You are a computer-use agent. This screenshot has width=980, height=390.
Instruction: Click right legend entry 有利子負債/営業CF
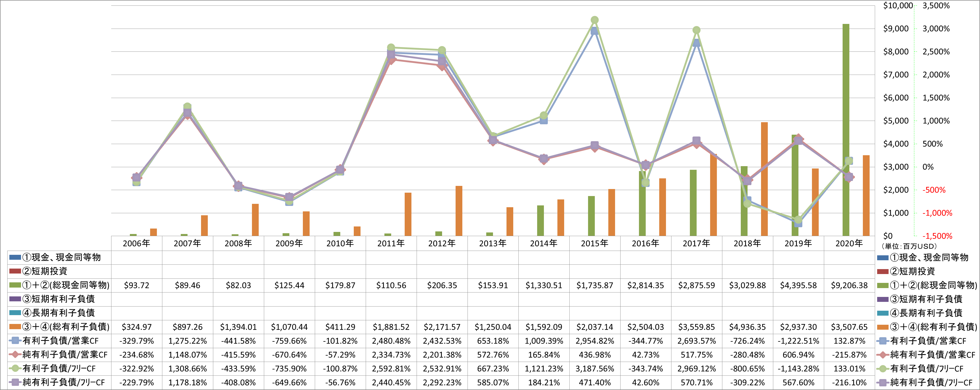pyautogui.click(x=922, y=341)
